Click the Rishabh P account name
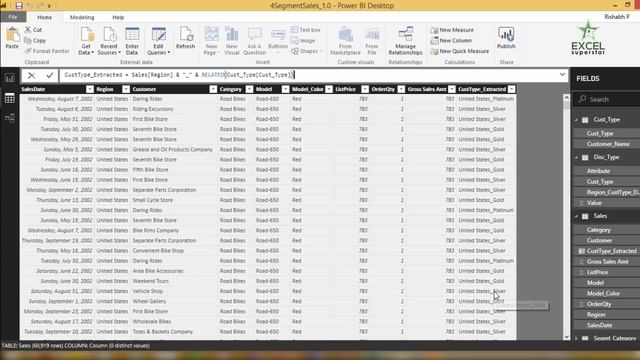Image resolution: width=640 pixels, height=360 pixels. [x=617, y=17]
